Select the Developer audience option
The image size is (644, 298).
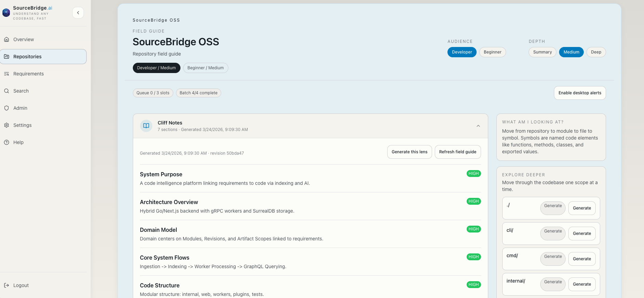(462, 52)
